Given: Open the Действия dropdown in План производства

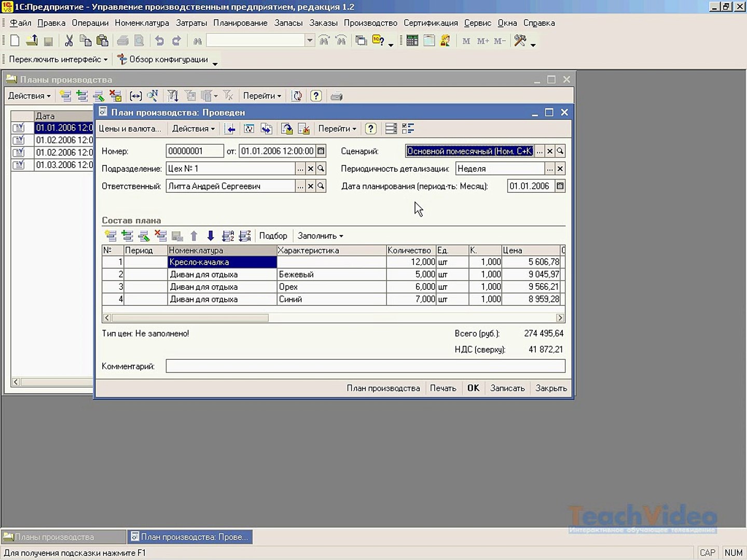Looking at the screenshot, I should (x=193, y=129).
